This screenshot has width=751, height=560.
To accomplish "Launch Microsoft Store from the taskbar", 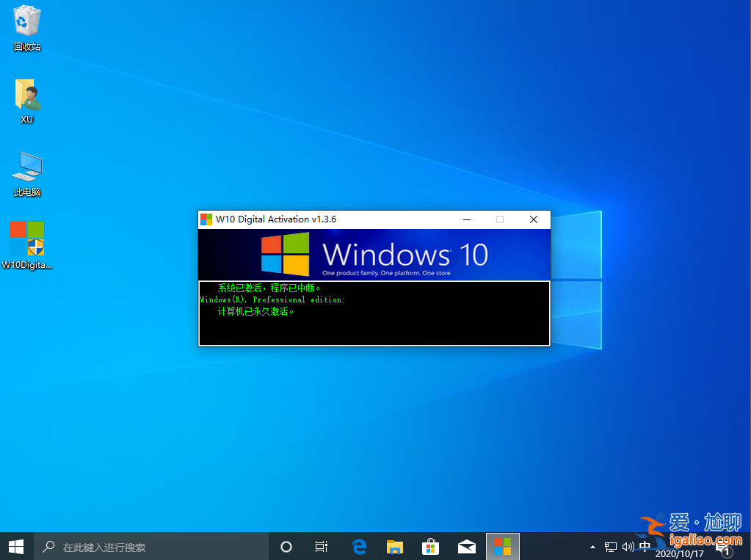I will pyautogui.click(x=430, y=546).
